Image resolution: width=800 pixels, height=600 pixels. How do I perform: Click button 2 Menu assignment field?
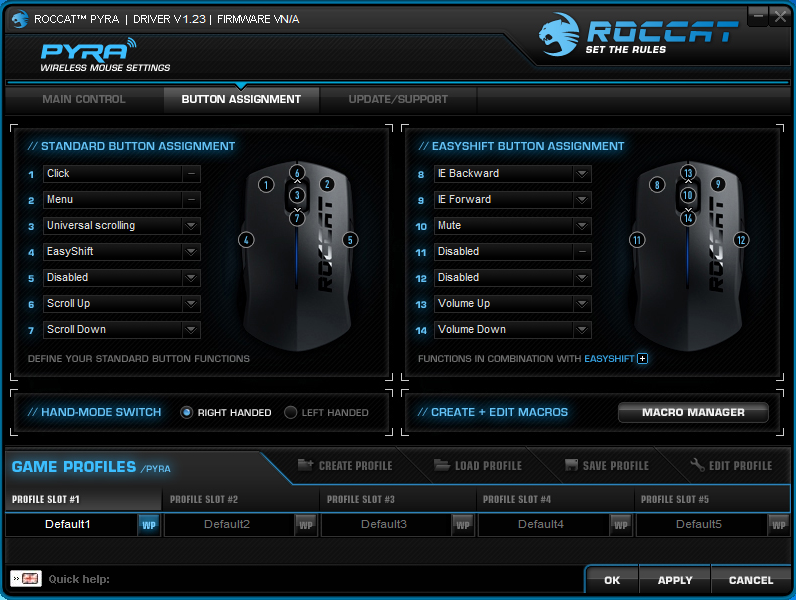pos(122,199)
